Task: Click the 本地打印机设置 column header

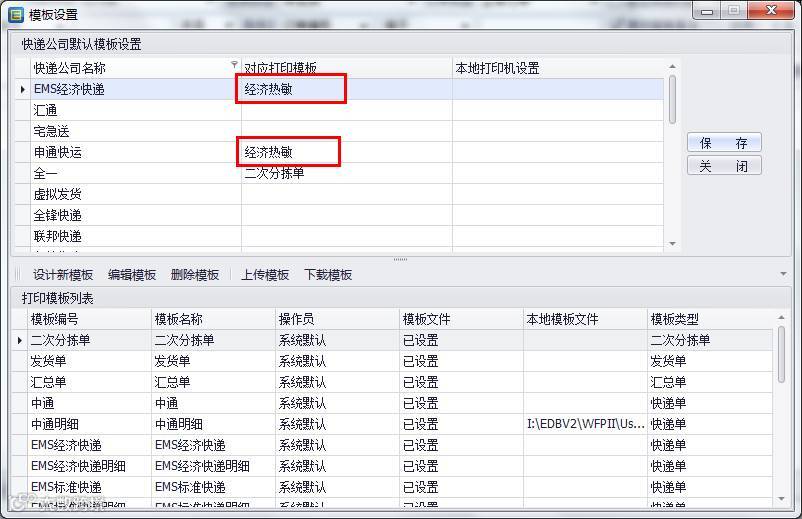Action: click(x=558, y=68)
